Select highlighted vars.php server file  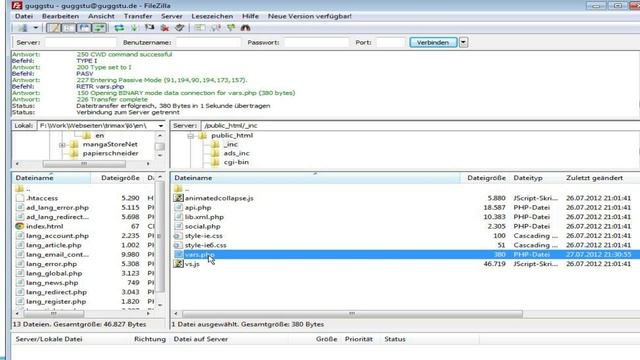[x=405, y=255]
